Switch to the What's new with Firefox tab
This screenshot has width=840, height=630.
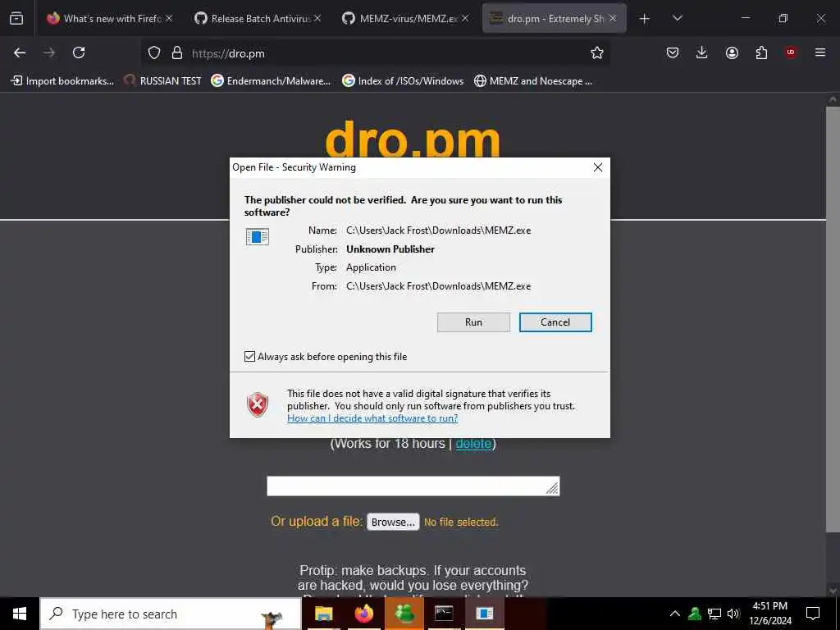[x=109, y=18]
